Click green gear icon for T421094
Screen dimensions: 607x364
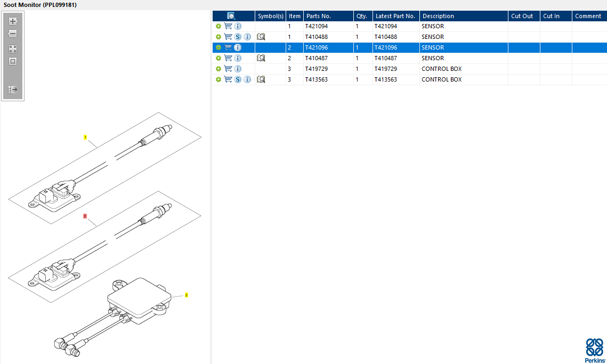218,26
